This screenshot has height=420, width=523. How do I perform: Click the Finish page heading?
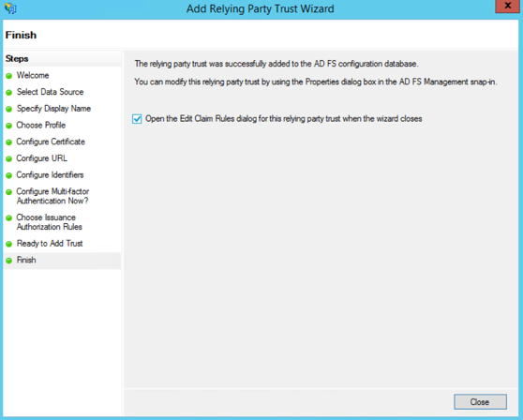pyautogui.click(x=21, y=35)
